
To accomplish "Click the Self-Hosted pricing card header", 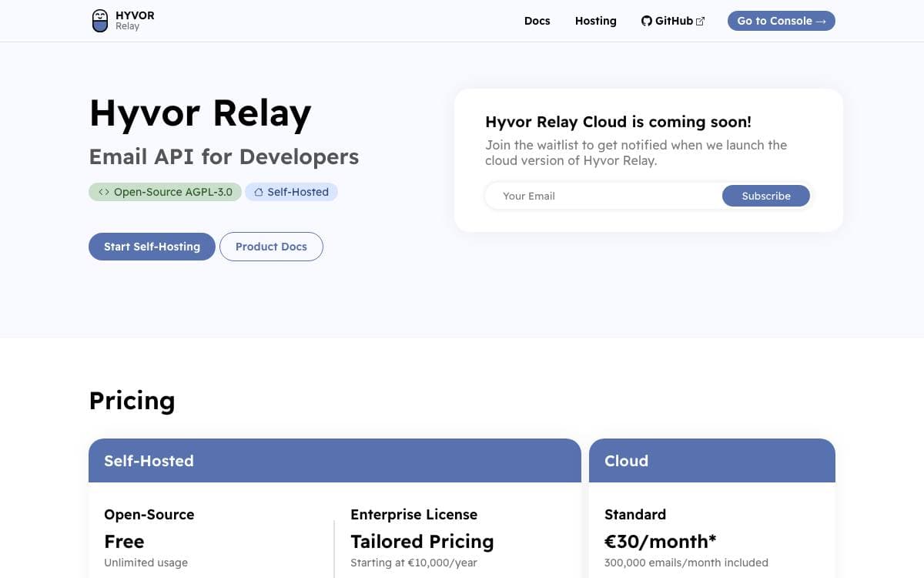I will click(x=335, y=461).
